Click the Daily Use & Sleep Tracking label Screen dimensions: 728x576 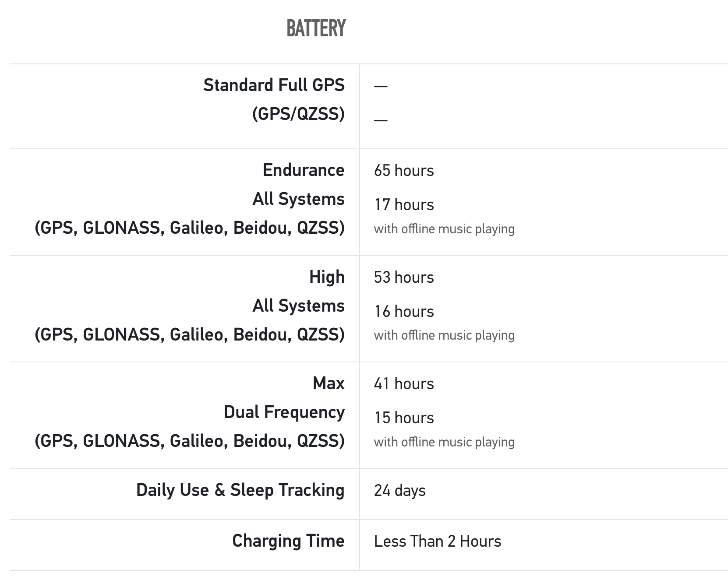pos(240,490)
